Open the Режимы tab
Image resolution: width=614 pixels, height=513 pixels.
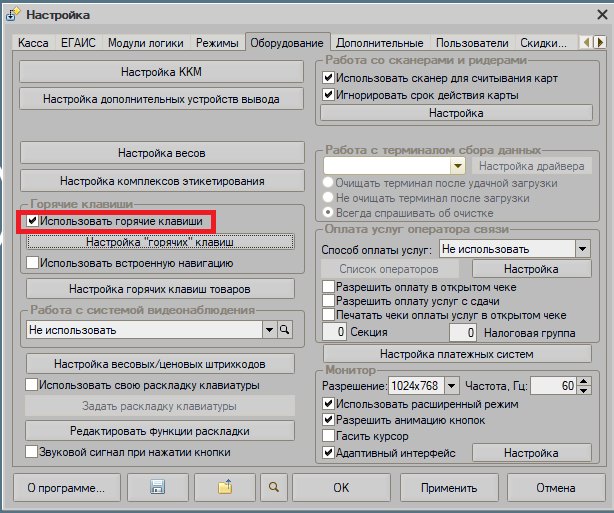(217, 43)
